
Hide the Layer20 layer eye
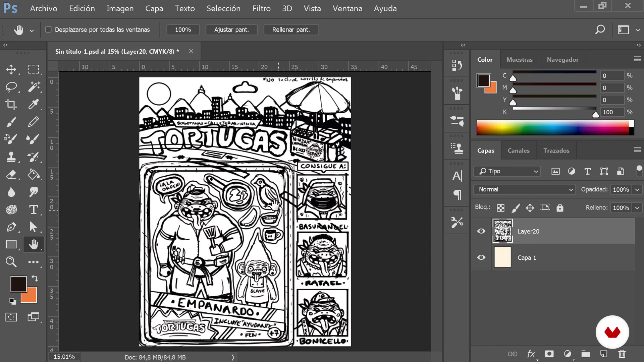tap(481, 231)
